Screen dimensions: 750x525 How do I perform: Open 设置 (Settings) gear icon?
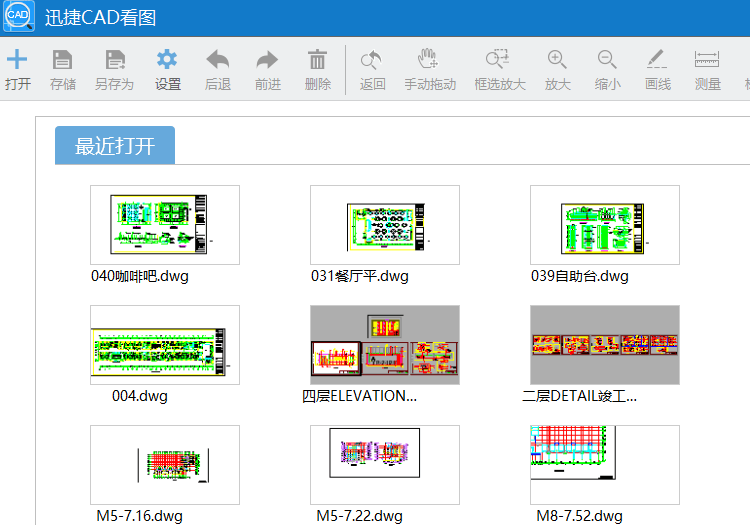167,59
